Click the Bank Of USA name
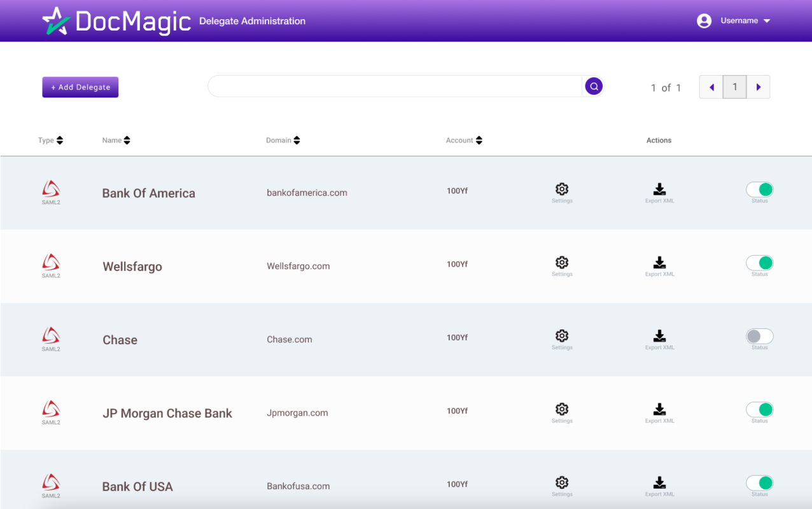The image size is (812, 509). (137, 487)
